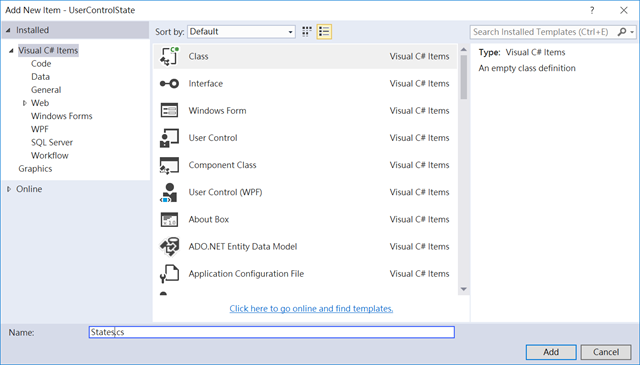
Task: Click the 'About Box' template name
Action: pyautogui.click(x=209, y=220)
